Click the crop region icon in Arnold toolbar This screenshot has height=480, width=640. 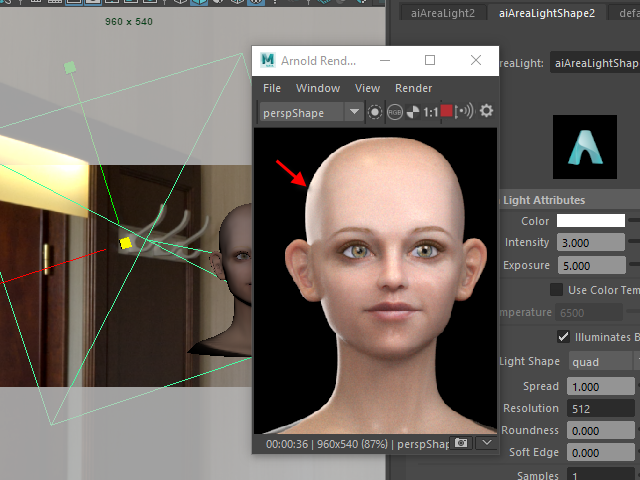(x=375, y=112)
